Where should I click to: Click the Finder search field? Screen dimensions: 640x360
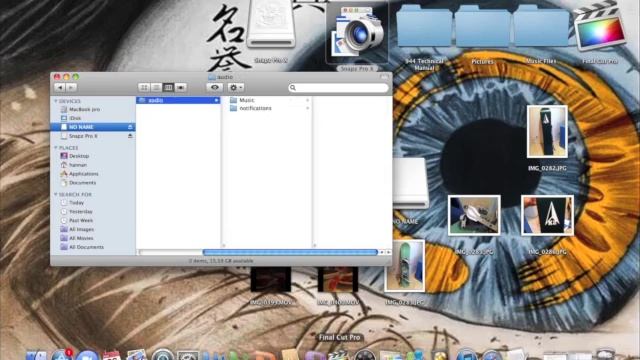(338, 88)
